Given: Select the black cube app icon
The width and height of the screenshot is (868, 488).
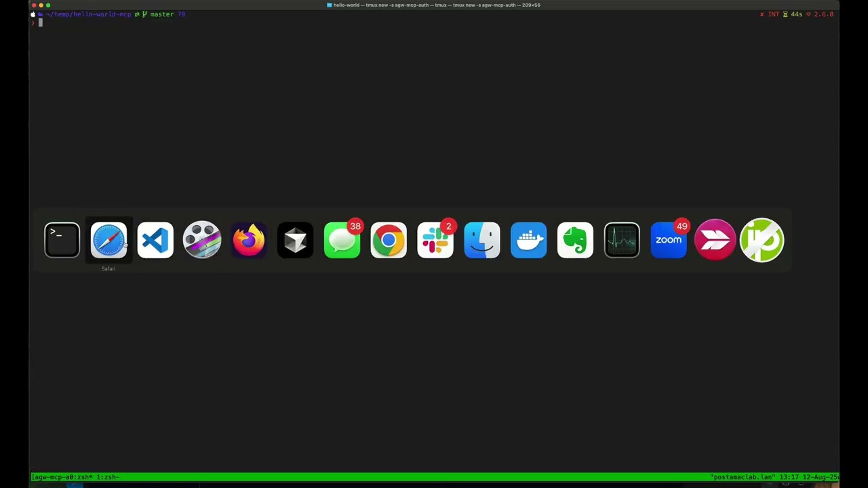Looking at the screenshot, I should [x=295, y=240].
